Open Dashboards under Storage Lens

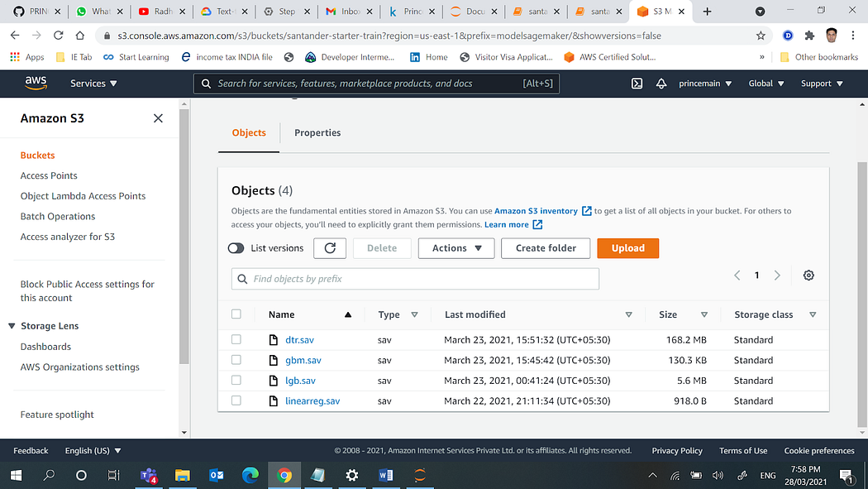pyautogui.click(x=45, y=347)
